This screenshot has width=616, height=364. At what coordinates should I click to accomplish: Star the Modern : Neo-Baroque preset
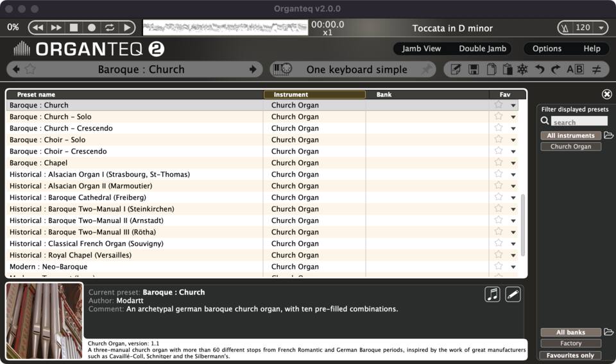499,266
